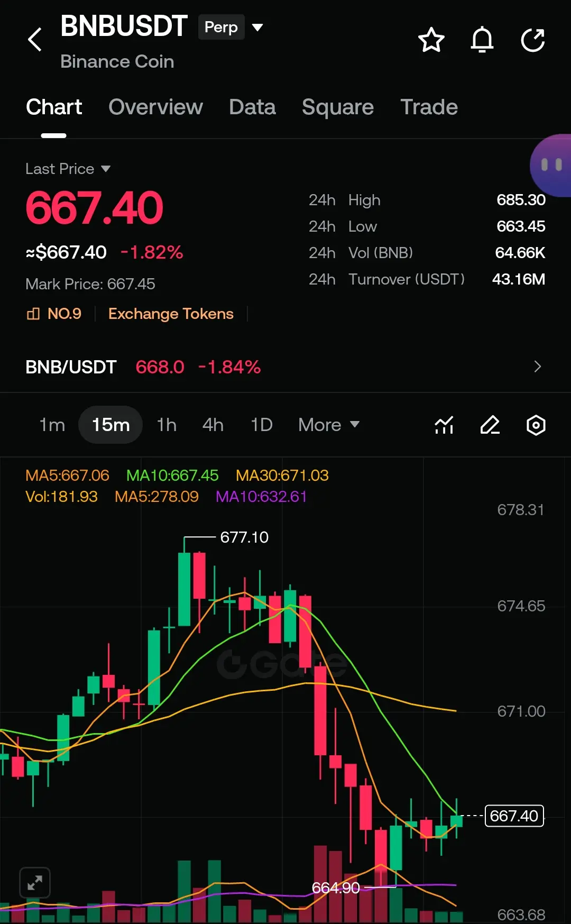Tap the 671.00 price axis label
571x924 pixels.
click(x=521, y=711)
